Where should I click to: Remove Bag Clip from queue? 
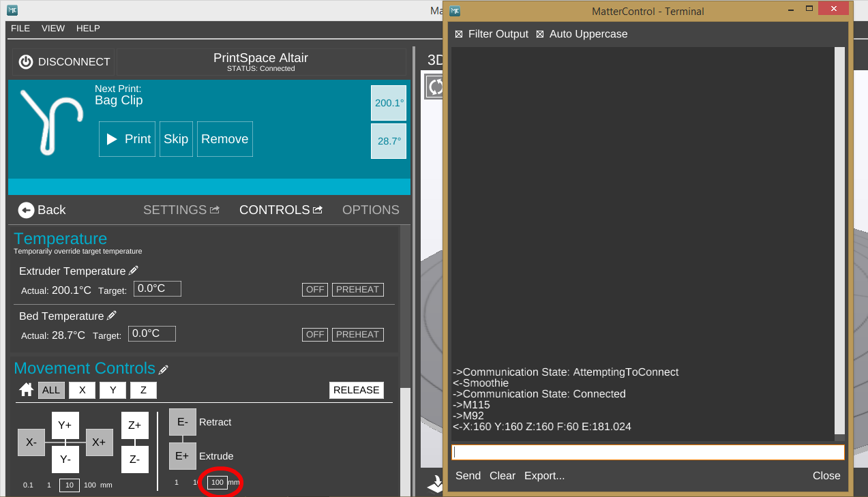click(x=225, y=139)
